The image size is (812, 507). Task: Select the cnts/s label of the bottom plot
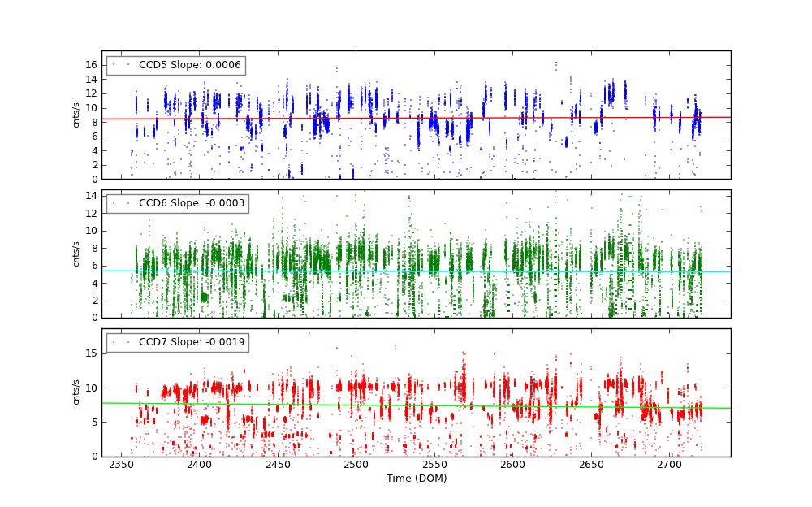pyautogui.click(x=76, y=392)
